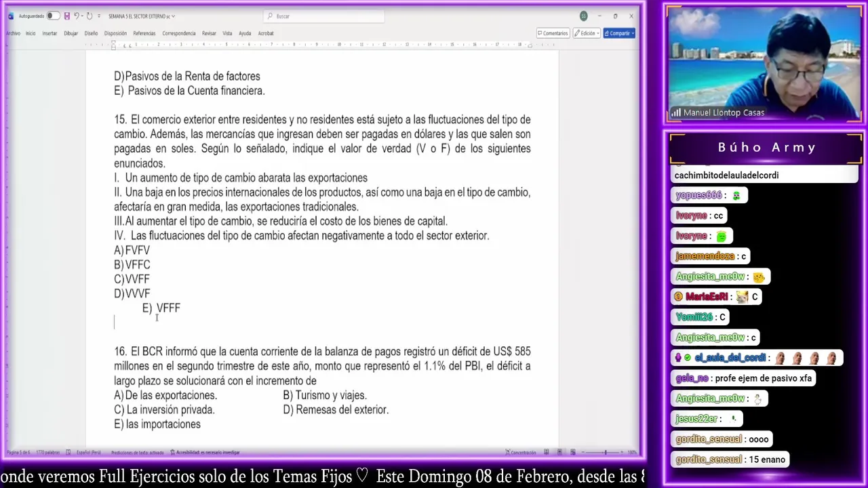Open the Archivo menu
This screenshot has width=868, height=488.
[13, 33]
